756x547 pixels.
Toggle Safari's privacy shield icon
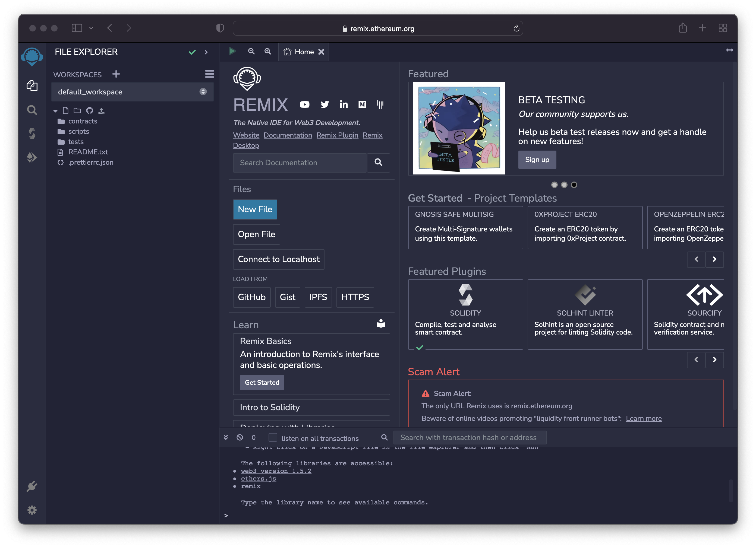220,28
